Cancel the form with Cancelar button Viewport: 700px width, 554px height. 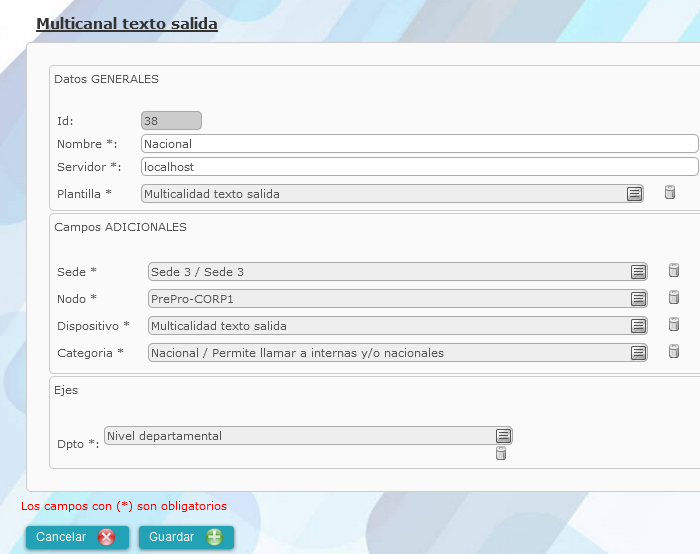tap(77, 537)
